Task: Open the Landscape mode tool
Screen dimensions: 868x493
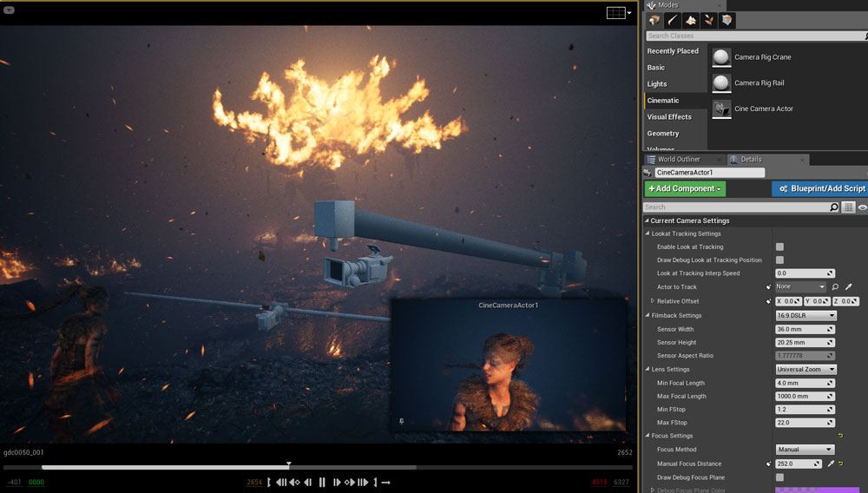Action: pos(691,20)
